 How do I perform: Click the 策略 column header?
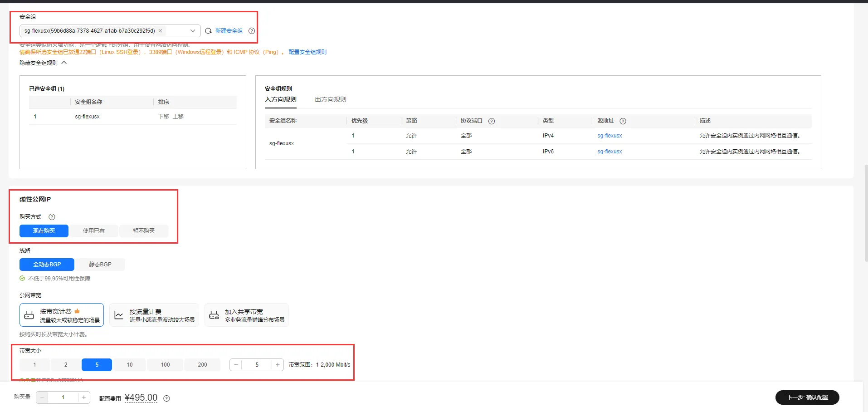point(411,121)
